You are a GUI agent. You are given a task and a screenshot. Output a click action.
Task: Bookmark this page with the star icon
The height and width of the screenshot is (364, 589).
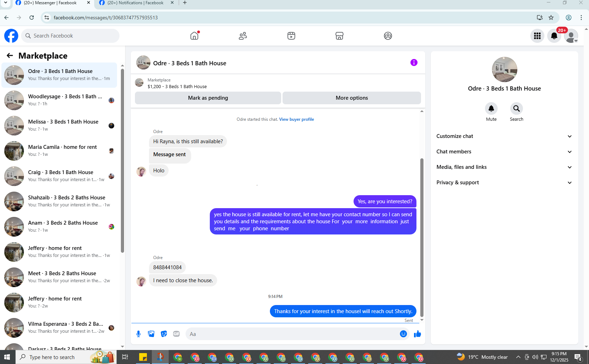(551, 18)
